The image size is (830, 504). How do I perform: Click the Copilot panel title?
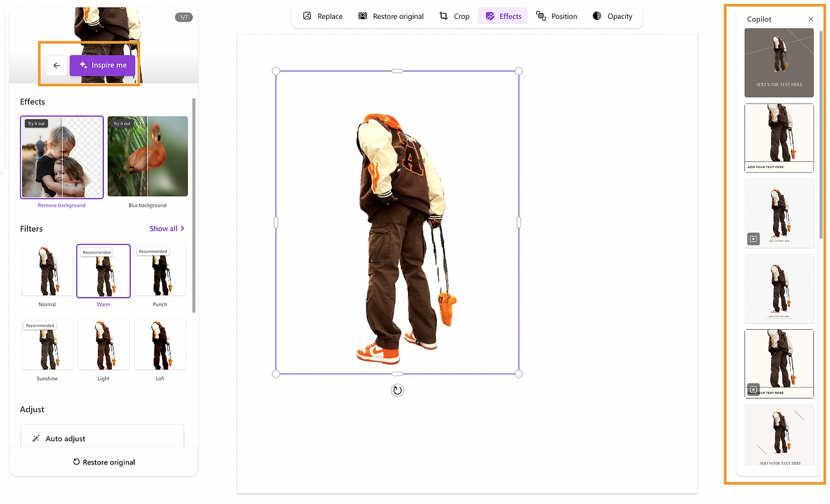tap(759, 19)
